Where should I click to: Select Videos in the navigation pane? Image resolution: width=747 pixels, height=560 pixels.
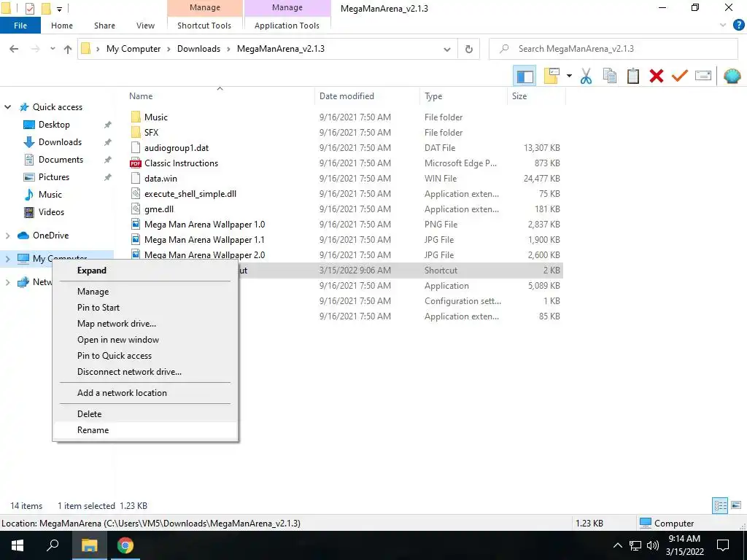pyautogui.click(x=51, y=212)
